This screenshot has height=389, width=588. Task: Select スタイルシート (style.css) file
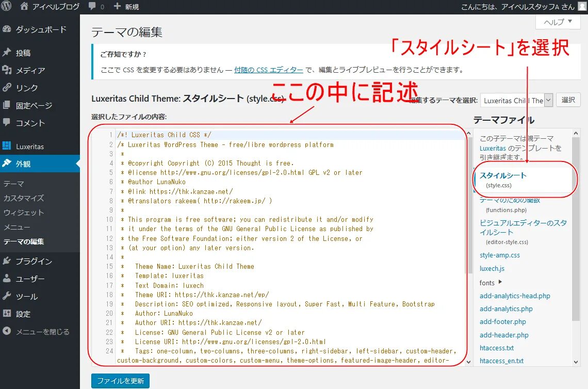(503, 180)
